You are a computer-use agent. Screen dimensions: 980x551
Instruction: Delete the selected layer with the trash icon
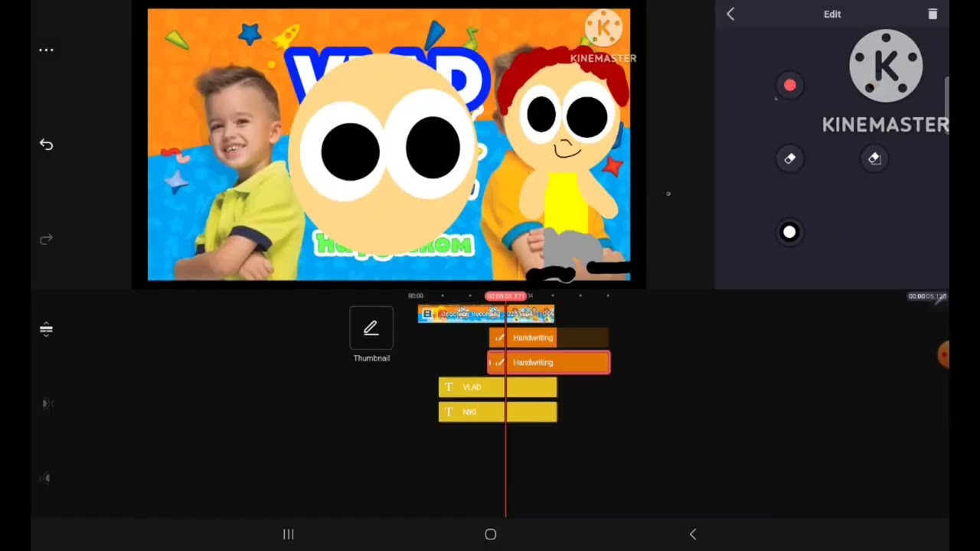[933, 14]
